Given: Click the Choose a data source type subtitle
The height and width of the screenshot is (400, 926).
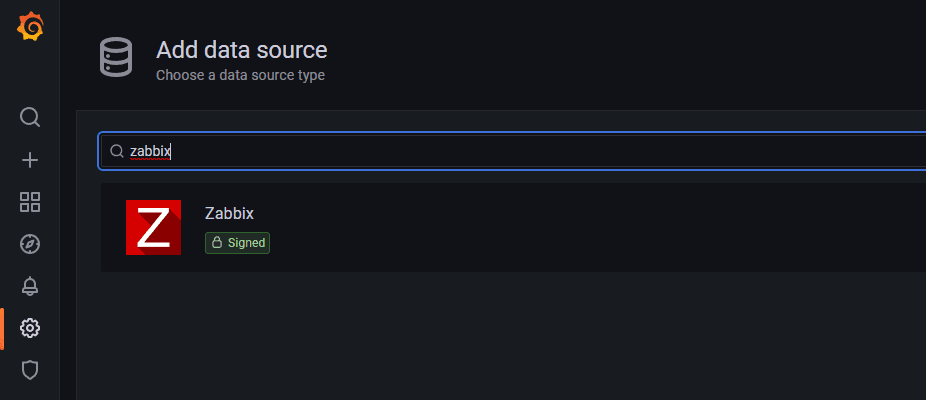Looking at the screenshot, I should tap(240, 76).
